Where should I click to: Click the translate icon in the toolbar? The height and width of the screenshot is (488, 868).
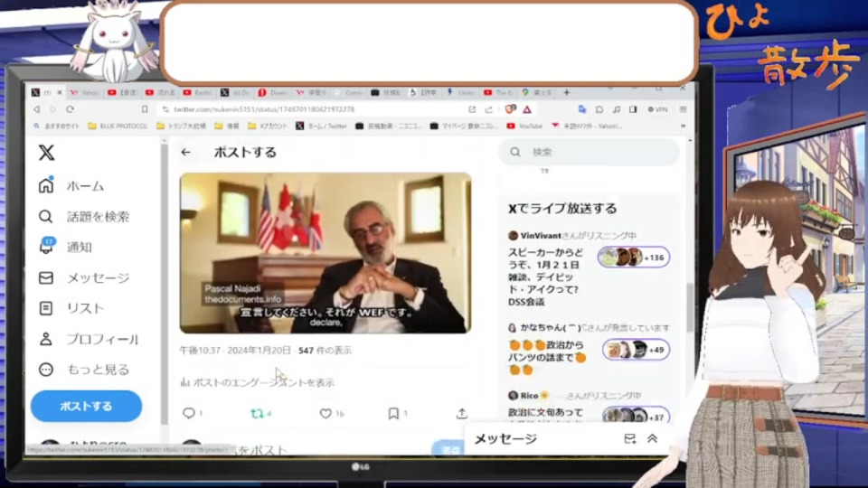[x=581, y=109]
